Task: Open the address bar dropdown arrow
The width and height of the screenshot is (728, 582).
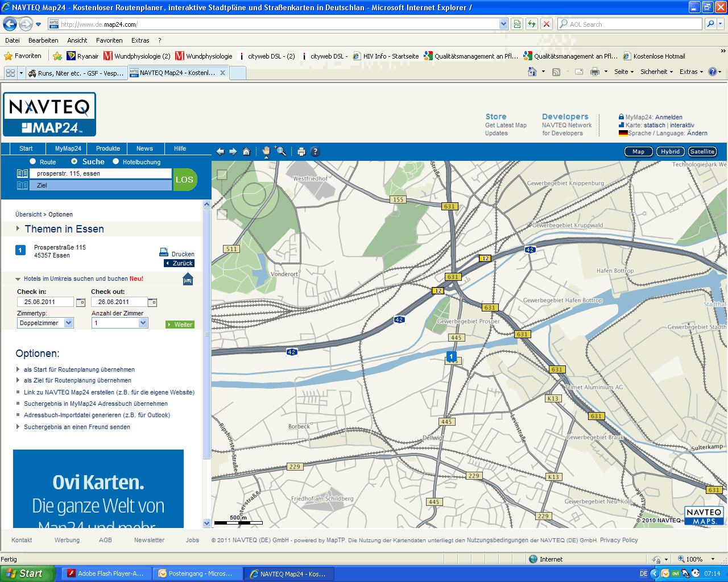Action: coord(503,24)
